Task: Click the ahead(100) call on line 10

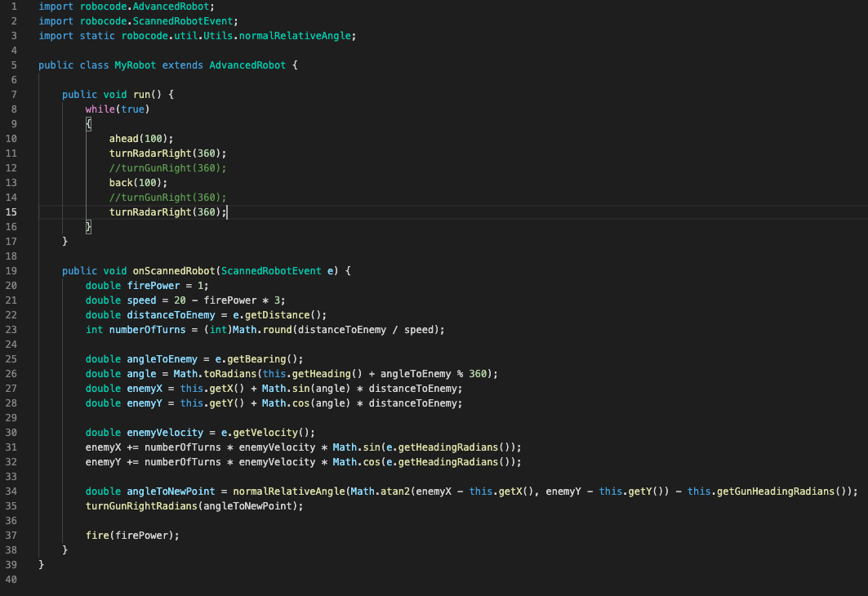Action: [x=140, y=138]
